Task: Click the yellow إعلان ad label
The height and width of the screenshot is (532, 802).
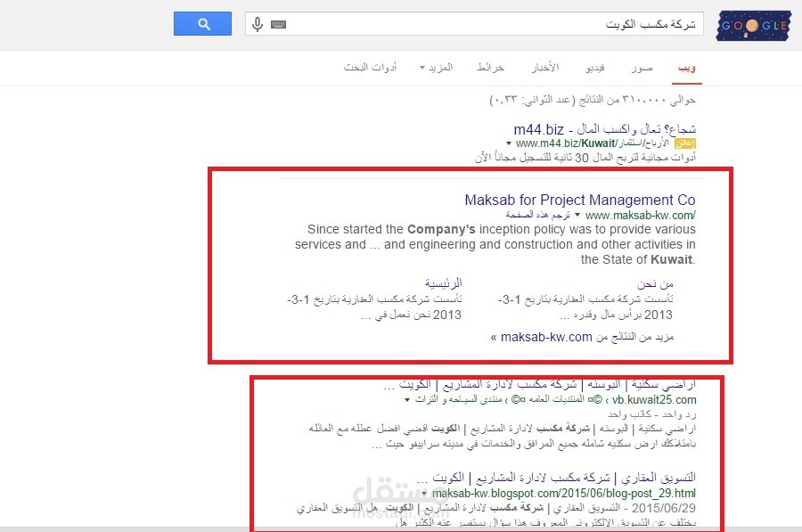Action: (685, 143)
